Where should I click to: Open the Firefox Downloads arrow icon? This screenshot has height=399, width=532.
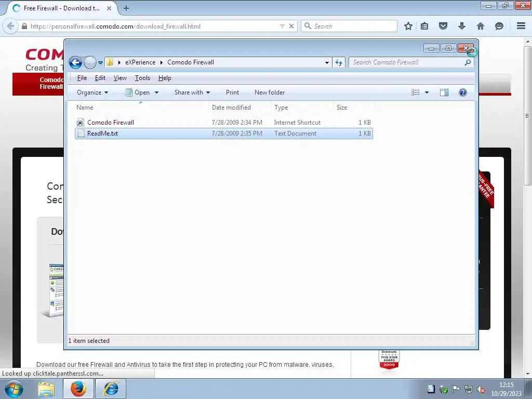tap(462, 26)
